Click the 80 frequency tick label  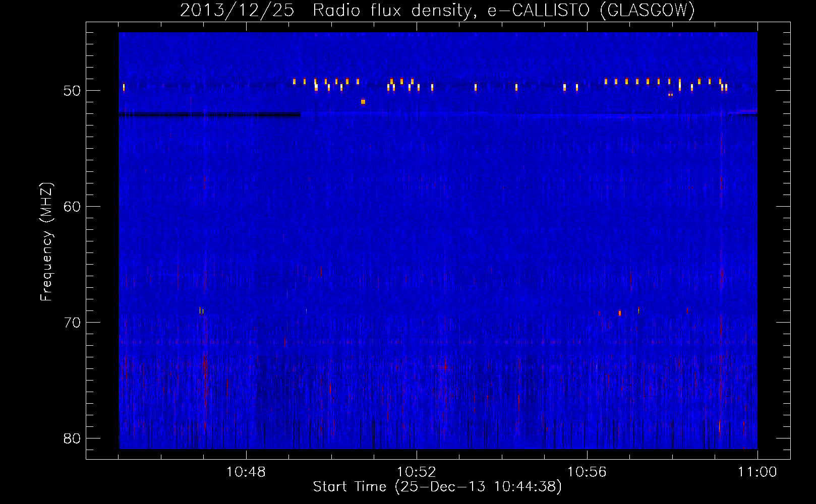(x=73, y=438)
